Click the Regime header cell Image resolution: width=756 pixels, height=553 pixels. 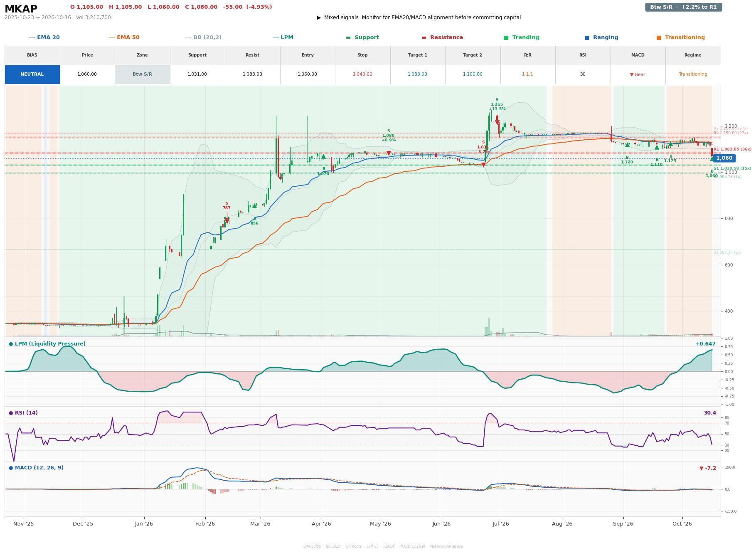693,55
